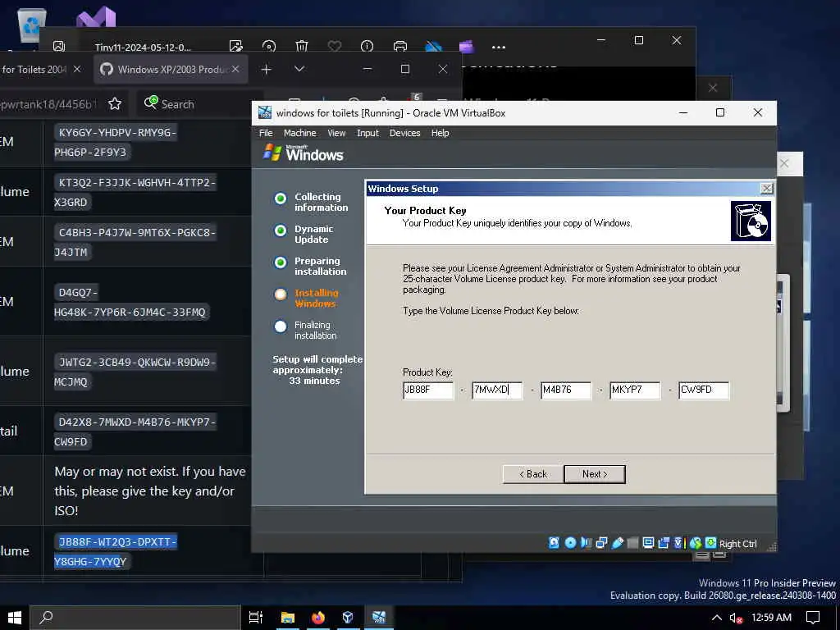840x630 pixels.
Task: Click Back in Windows Setup
Action: pos(533,474)
